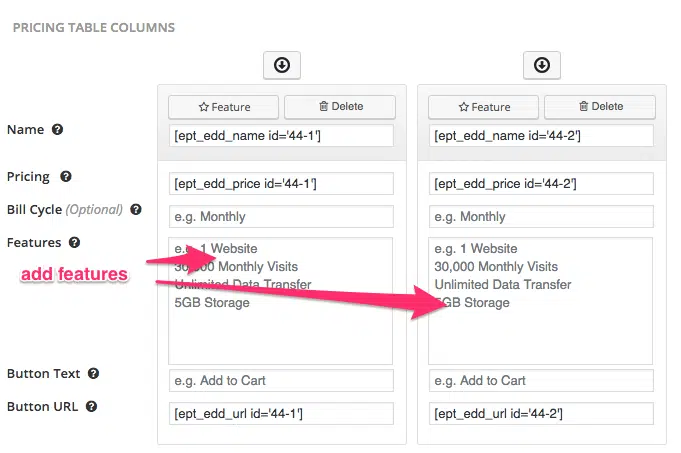The image size is (681, 453).
Task: Open Features help question-mark icon
Action: 74,242
